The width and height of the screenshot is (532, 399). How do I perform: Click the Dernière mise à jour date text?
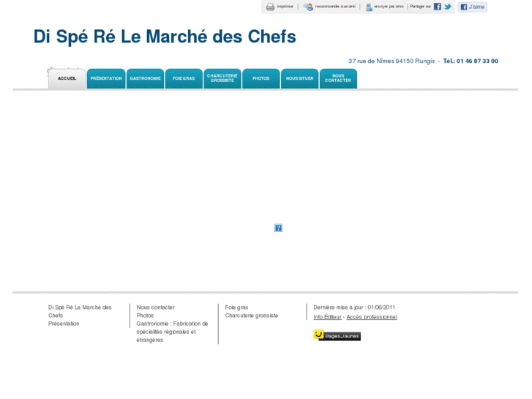(354, 307)
